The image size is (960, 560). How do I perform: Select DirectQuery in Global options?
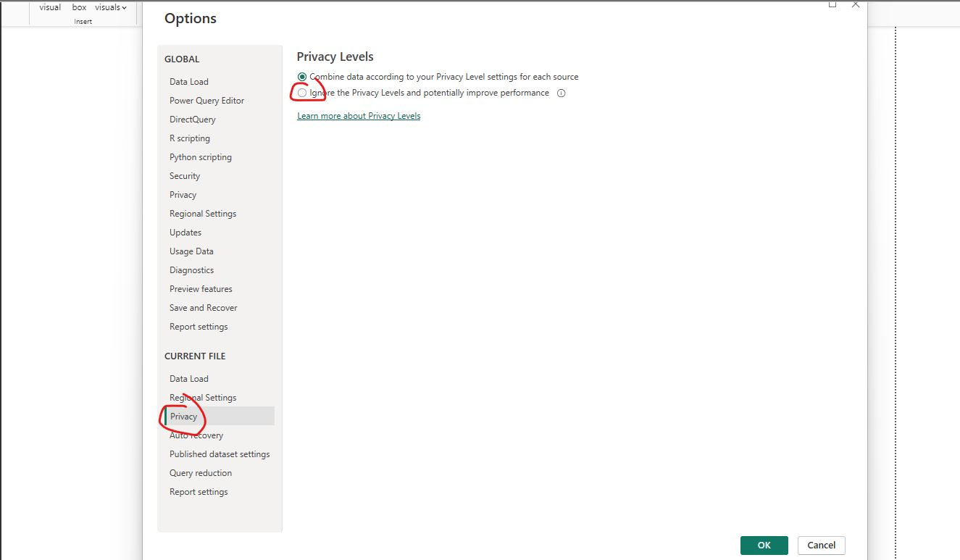click(193, 120)
